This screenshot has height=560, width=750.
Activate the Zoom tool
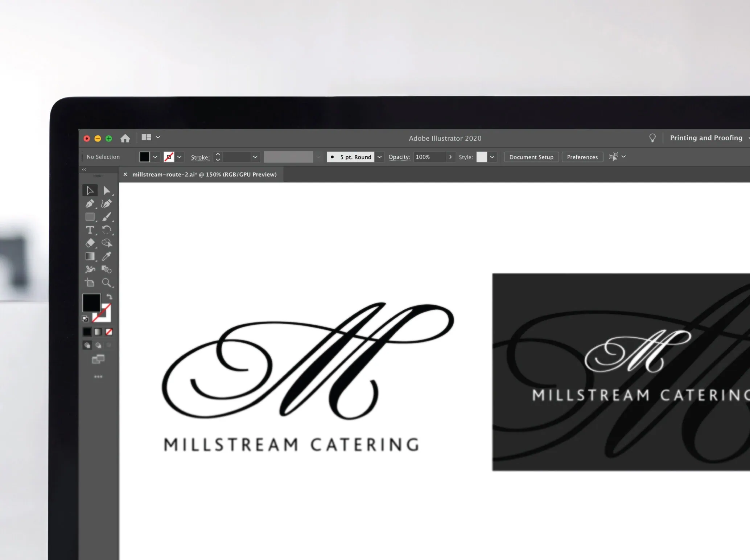click(x=107, y=282)
